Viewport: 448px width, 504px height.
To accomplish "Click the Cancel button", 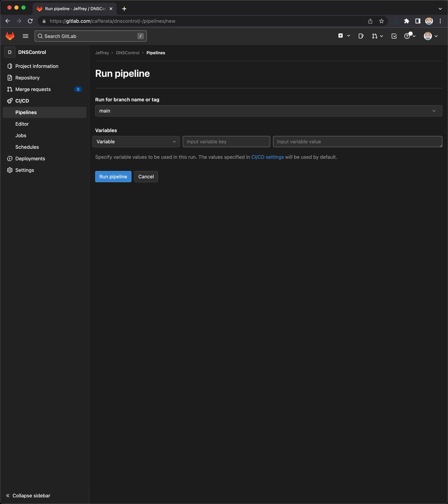I will 146,176.
